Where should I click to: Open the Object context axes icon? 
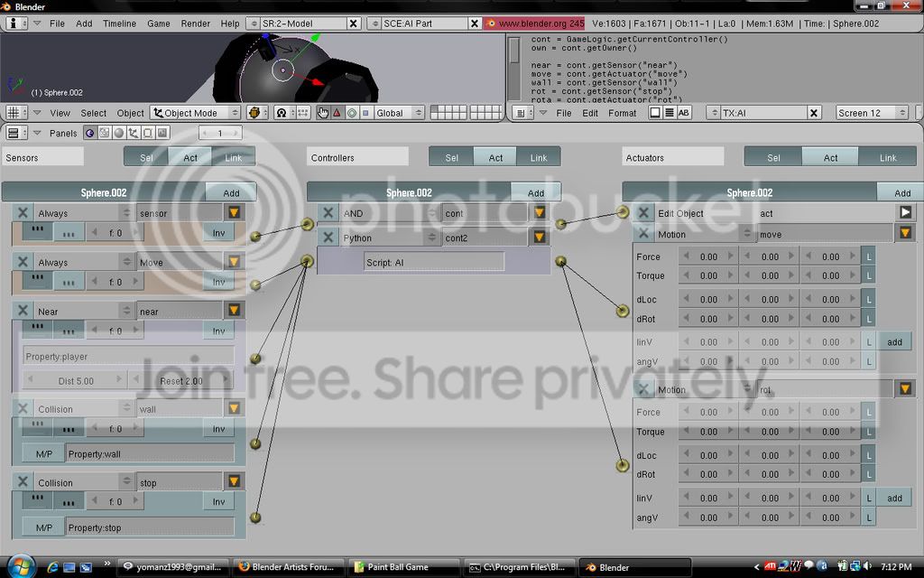(134, 133)
